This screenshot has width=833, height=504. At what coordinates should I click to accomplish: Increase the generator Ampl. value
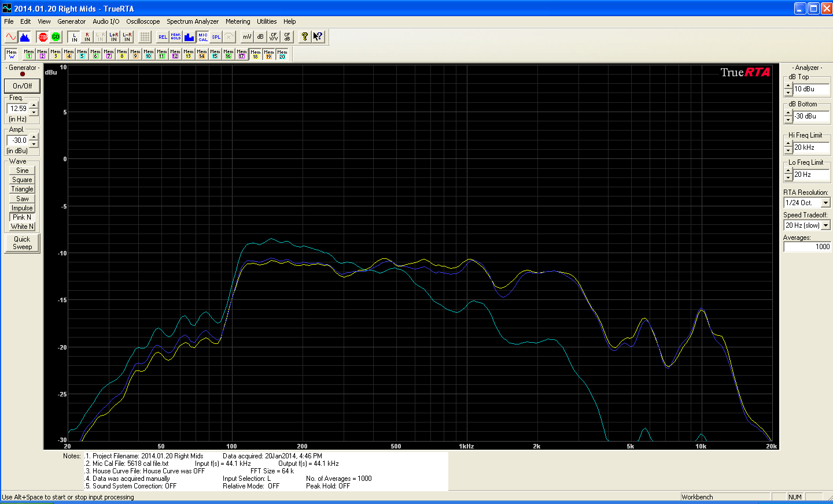[x=34, y=137]
